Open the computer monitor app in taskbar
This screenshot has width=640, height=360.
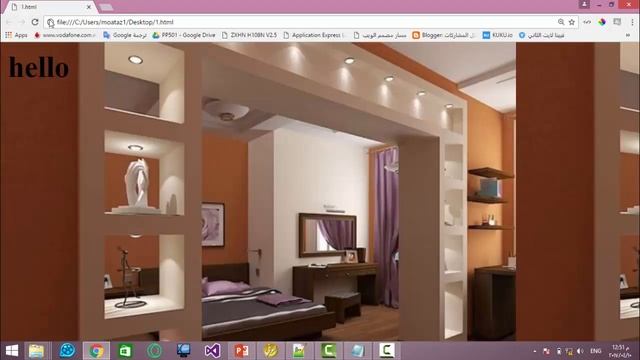pyautogui.click(x=183, y=351)
